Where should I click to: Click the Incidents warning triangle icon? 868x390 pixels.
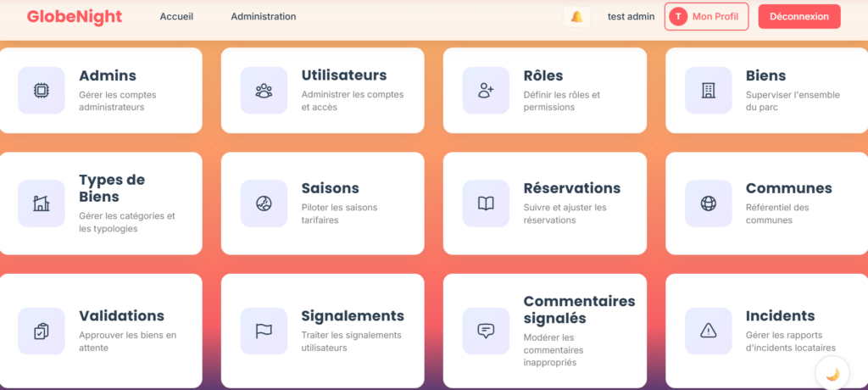point(708,331)
